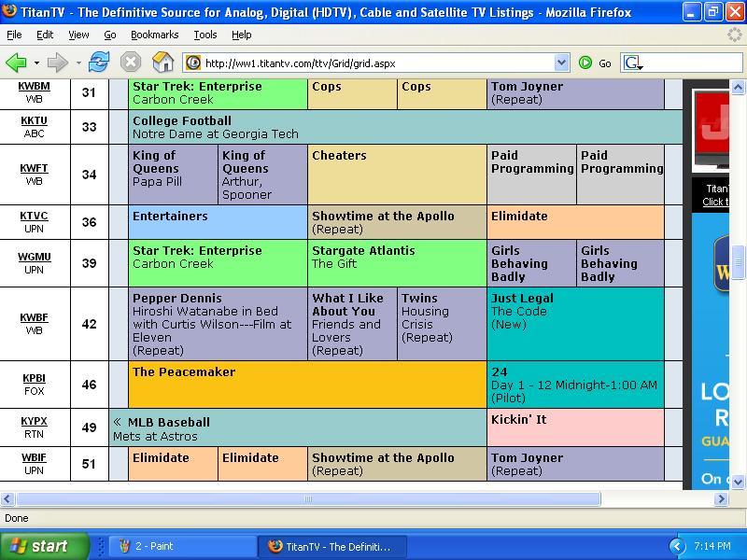
Task: Open the KPBI channel link
Action: tap(34, 378)
